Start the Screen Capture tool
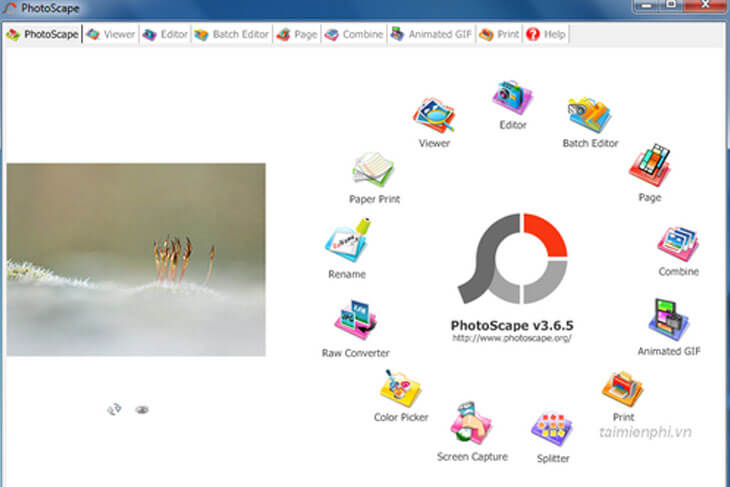The height and width of the screenshot is (487, 730). coord(471,425)
